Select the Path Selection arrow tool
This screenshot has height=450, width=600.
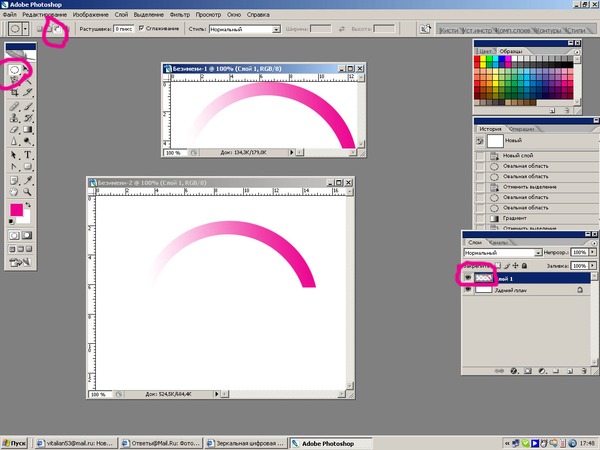click(x=15, y=155)
